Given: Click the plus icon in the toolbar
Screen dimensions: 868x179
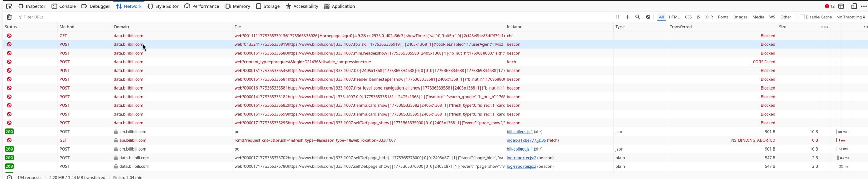Looking at the screenshot, I should [x=628, y=17].
